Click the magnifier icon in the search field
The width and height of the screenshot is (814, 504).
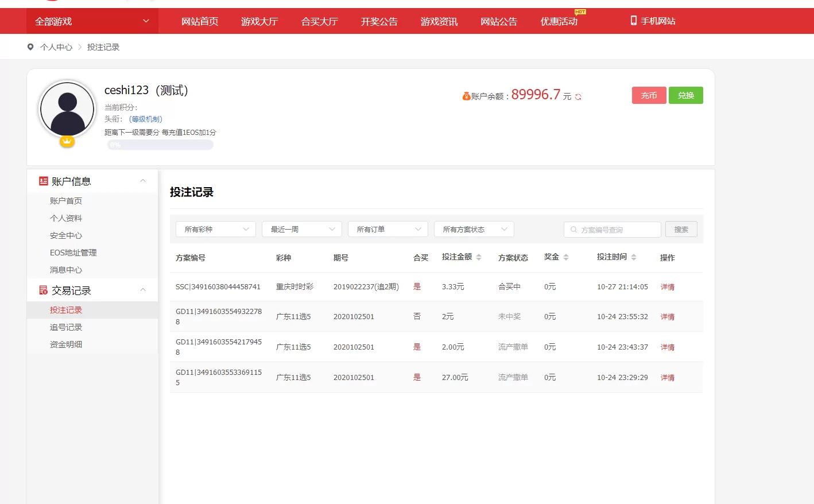coord(573,229)
